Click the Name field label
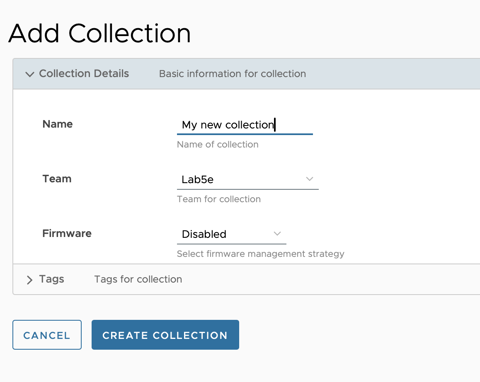This screenshot has height=382, width=480. click(57, 124)
